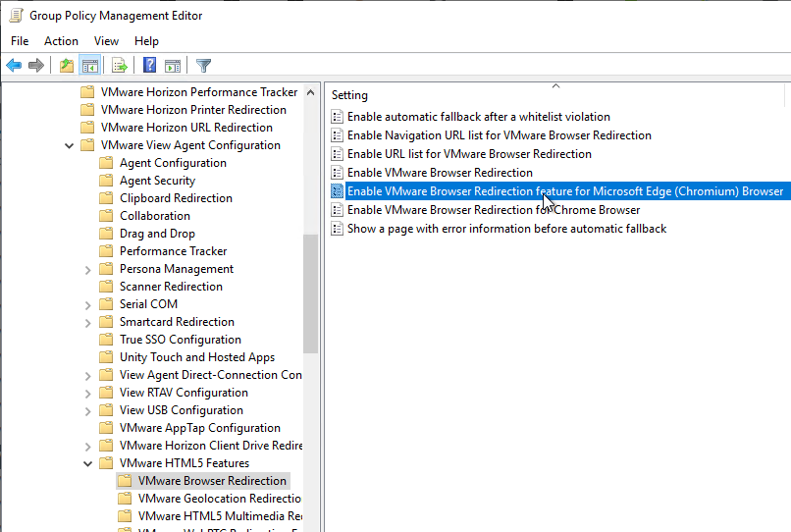Click the Filter funnel toolbar icon

pyautogui.click(x=203, y=65)
